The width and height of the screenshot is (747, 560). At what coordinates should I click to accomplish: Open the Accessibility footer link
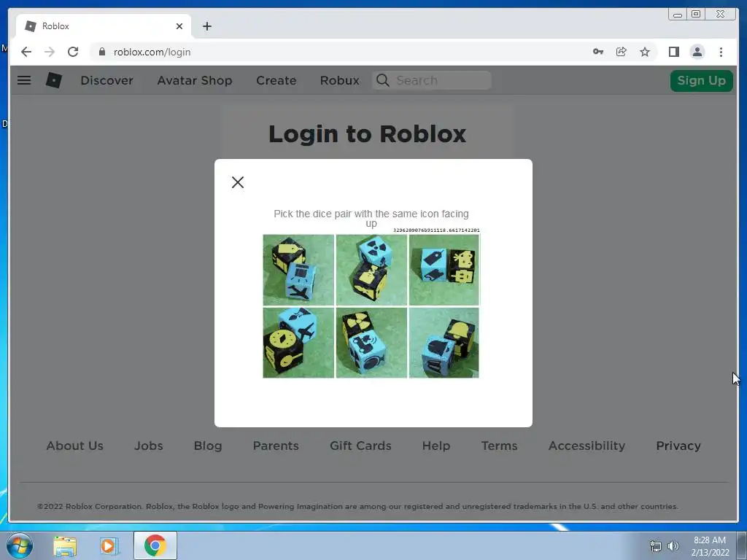pyautogui.click(x=587, y=446)
